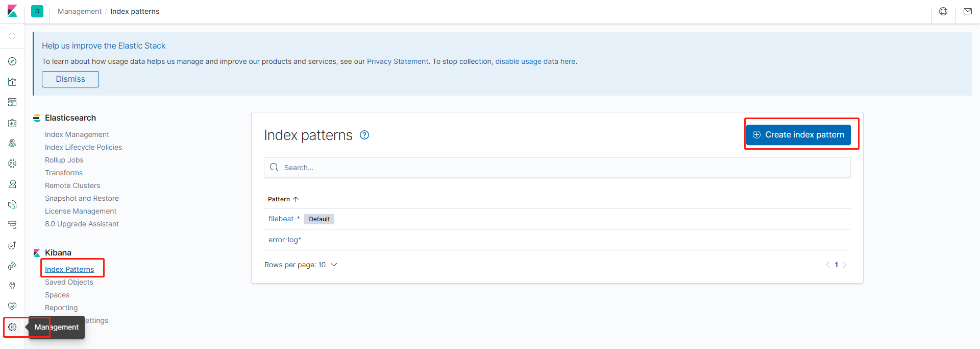Go to Index Lifecycle Policies
This screenshot has height=349, width=980.
click(83, 147)
